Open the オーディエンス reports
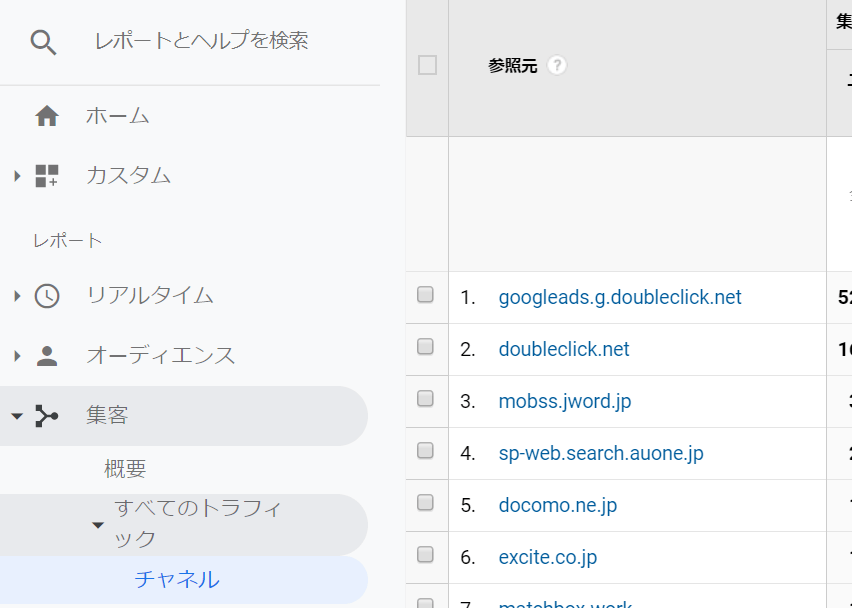852x608 pixels. click(161, 355)
